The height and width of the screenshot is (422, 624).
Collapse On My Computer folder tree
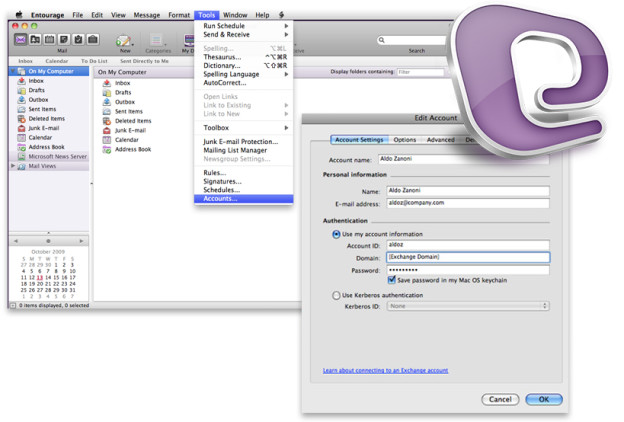point(13,71)
